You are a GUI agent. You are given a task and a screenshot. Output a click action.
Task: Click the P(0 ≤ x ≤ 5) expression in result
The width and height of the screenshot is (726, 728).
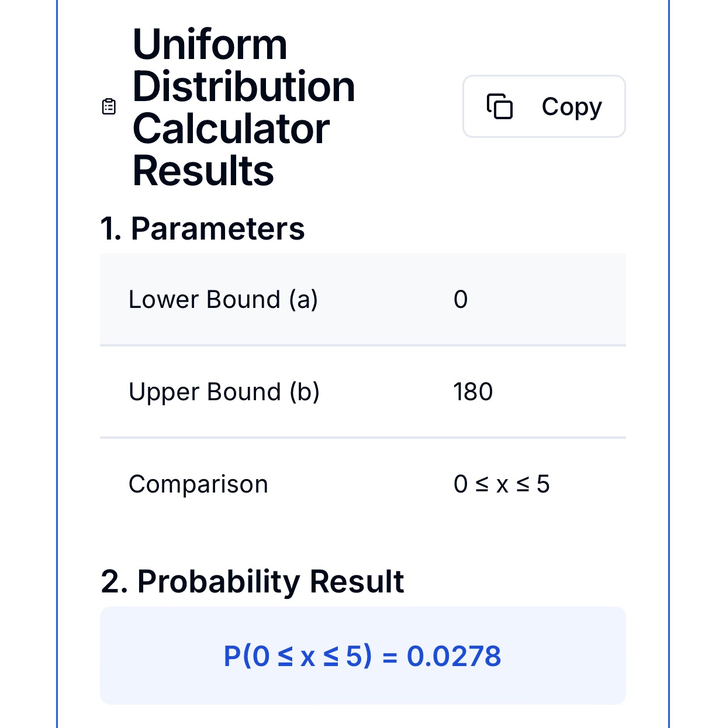(x=298, y=656)
